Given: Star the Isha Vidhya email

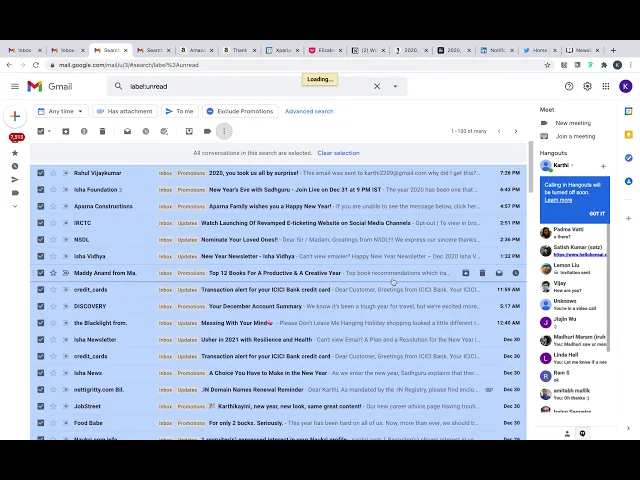Looking at the screenshot, I should pyautogui.click(x=53, y=256).
